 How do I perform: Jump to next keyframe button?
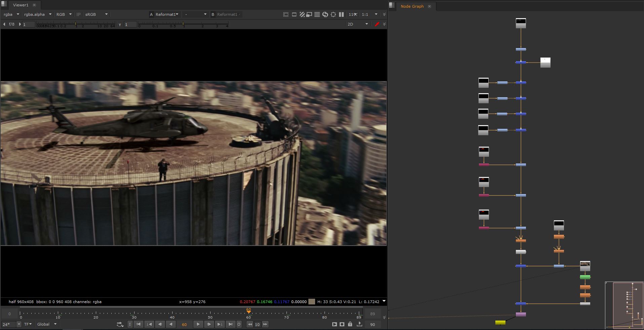(x=220, y=325)
